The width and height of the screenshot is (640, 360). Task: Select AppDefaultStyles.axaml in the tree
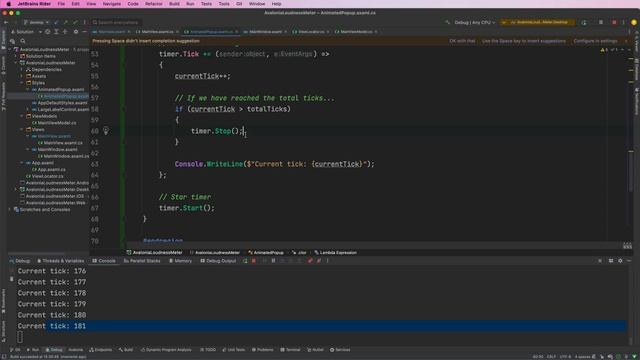60,103
